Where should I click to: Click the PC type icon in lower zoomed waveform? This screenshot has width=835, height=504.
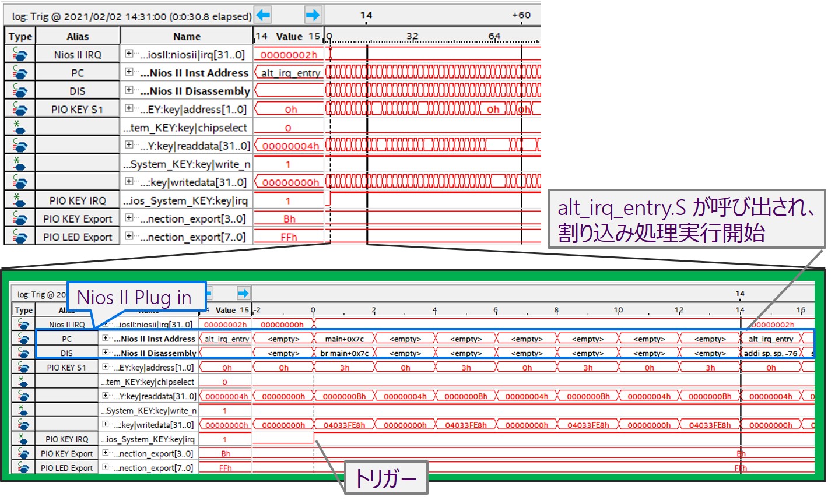[23, 339]
